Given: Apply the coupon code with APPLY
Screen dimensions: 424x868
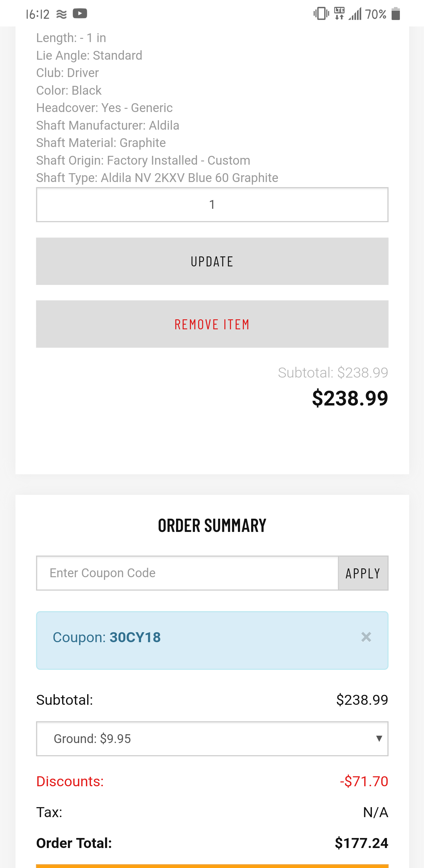Looking at the screenshot, I should coord(363,573).
